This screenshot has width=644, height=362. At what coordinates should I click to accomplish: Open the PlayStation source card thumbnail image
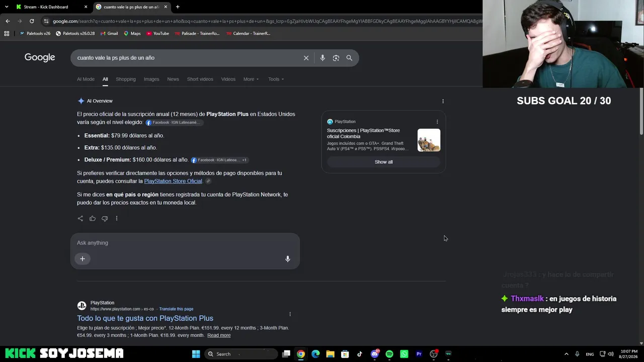coord(429,140)
